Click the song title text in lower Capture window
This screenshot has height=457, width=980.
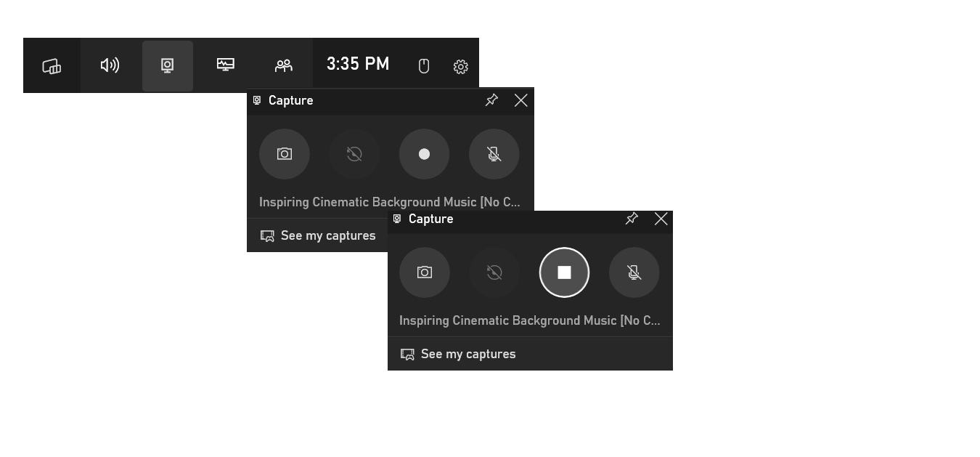pyautogui.click(x=530, y=320)
